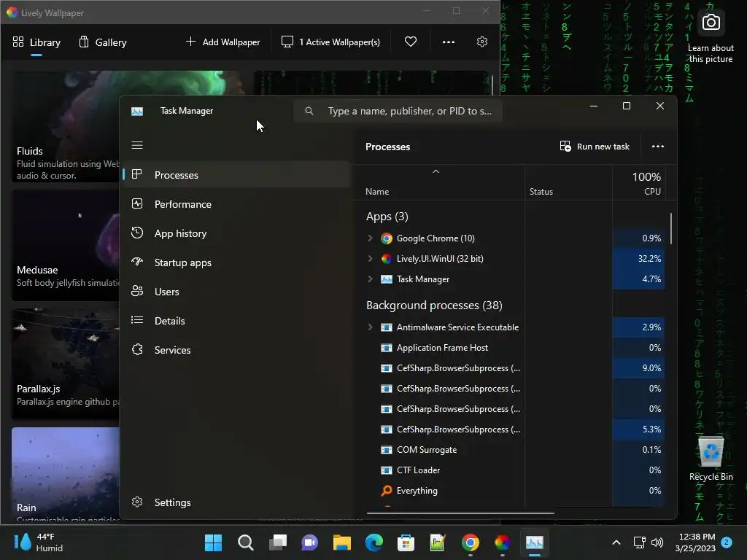Screen dimensions: 747x560
Task: Open Lively Wallpaper settings gear
Action: tap(482, 42)
